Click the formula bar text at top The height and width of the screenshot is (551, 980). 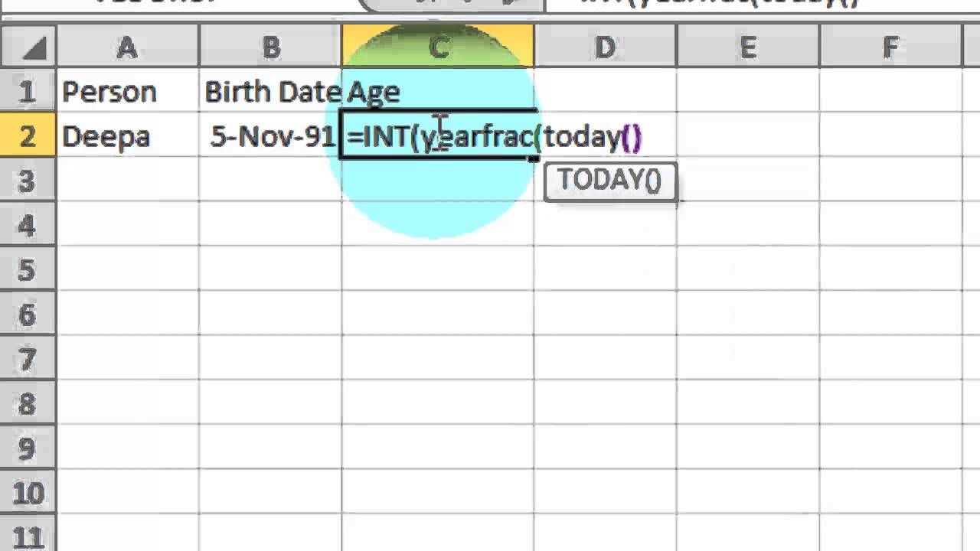click(x=720, y=3)
